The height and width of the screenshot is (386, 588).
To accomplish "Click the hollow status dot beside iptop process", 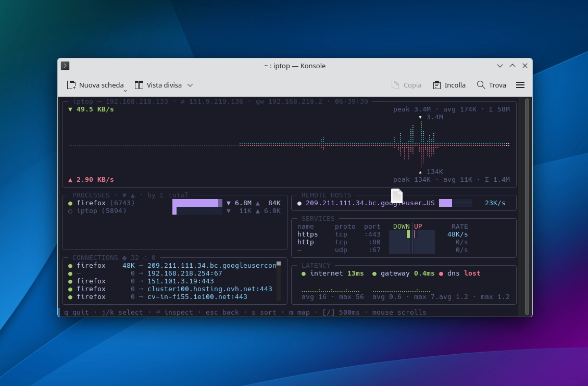I will coord(70,211).
